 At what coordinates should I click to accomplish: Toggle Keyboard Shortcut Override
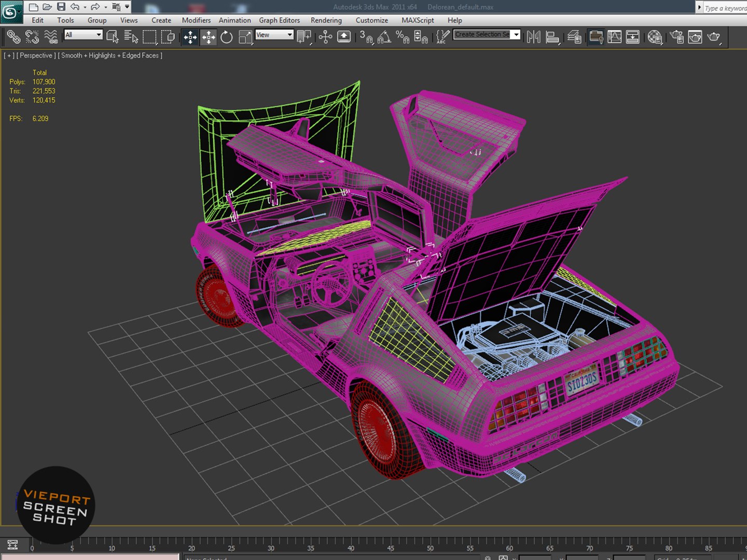344,37
